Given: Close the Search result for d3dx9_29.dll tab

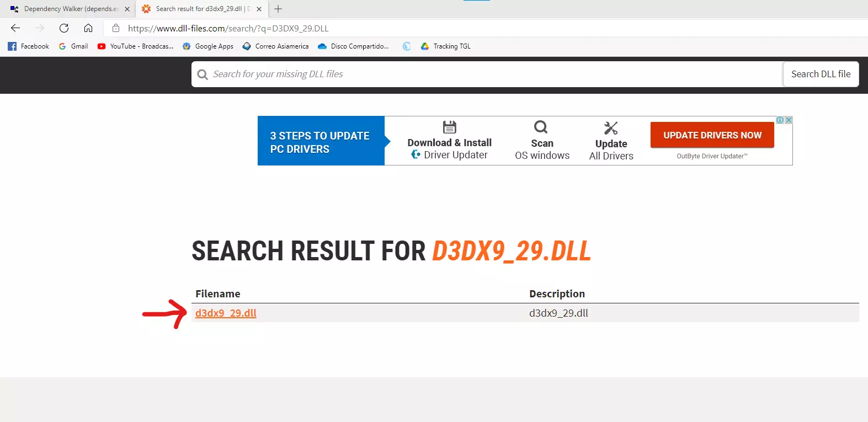Looking at the screenshot, I should point(259,9).
